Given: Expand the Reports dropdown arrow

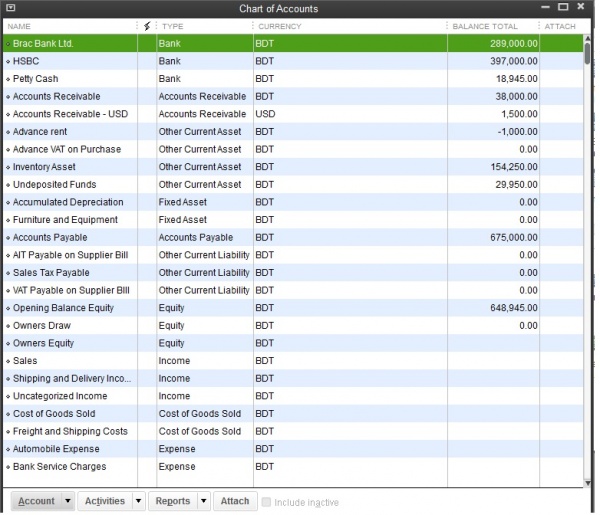Looking at the screenshot, I should click(204, 501).
